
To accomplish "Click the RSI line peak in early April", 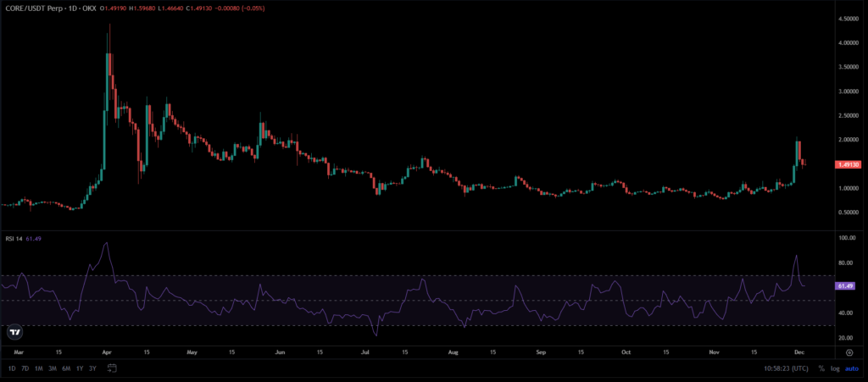I will [106, 243].
